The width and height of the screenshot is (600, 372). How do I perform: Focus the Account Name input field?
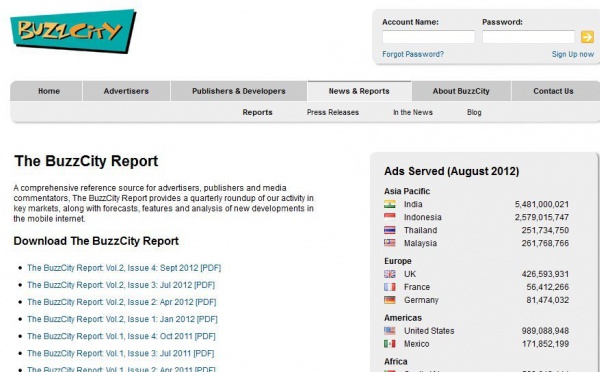(x=428, y=37)
